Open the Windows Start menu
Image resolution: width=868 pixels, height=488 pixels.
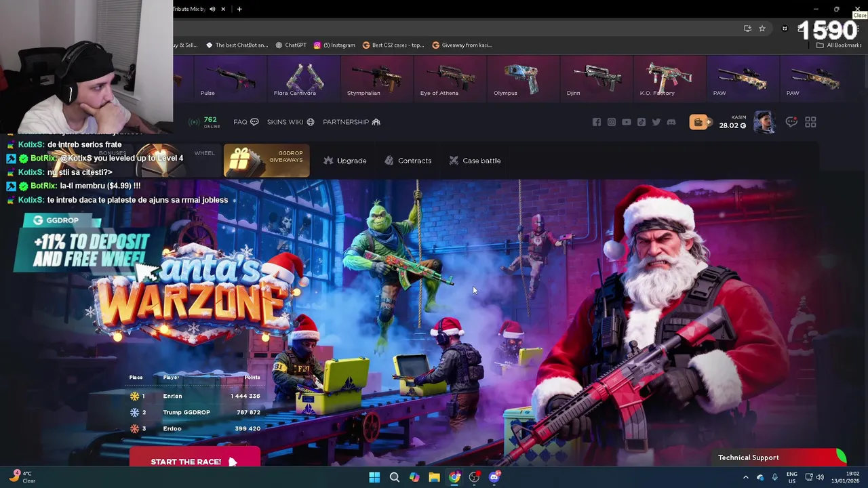pos(374,477)
